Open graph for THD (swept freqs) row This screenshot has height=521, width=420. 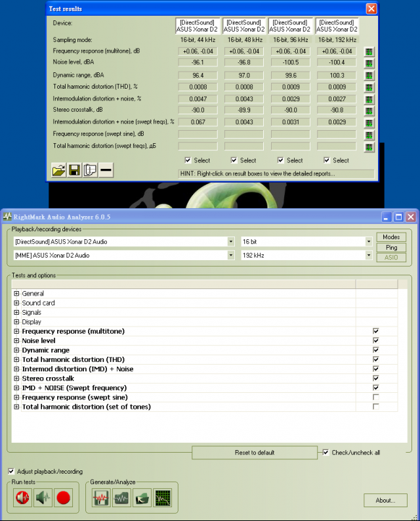click(369, 147)
